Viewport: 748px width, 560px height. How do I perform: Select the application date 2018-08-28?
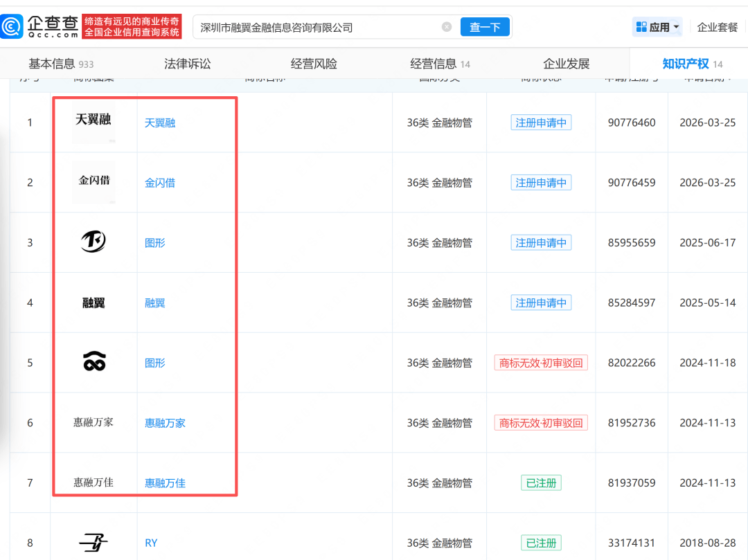[707, 543]
